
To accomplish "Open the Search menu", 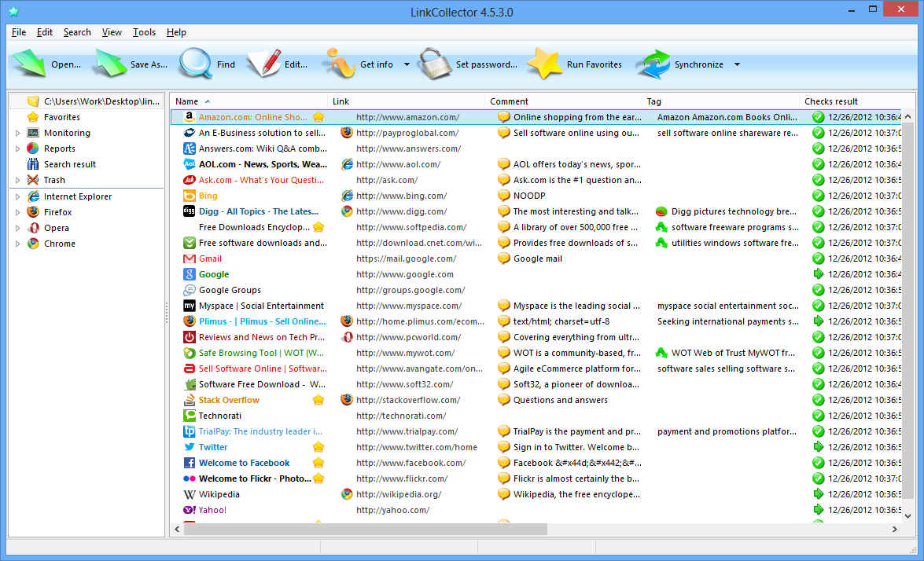I will (77, 32).
